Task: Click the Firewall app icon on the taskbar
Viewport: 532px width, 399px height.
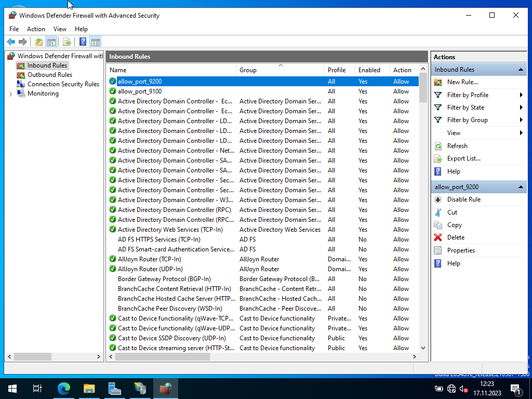Action: (x=166, y=389)
